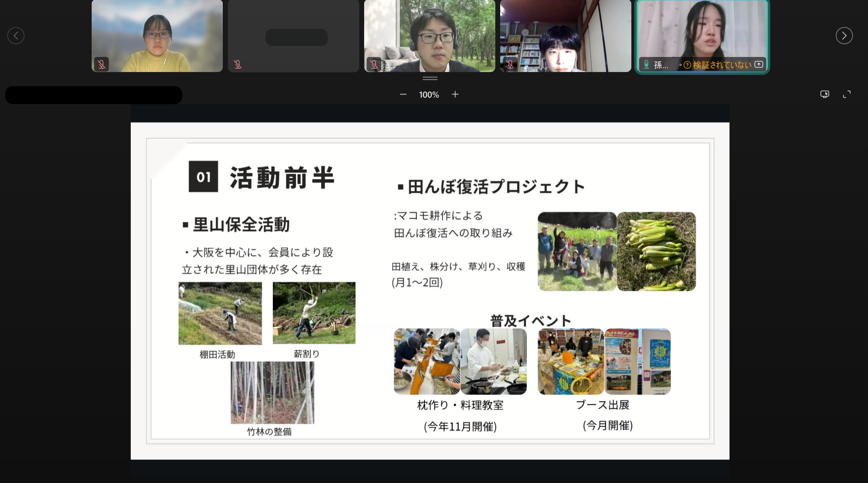
Task: Click green microphone icon on active speaker tile
Action: (646, 65)
